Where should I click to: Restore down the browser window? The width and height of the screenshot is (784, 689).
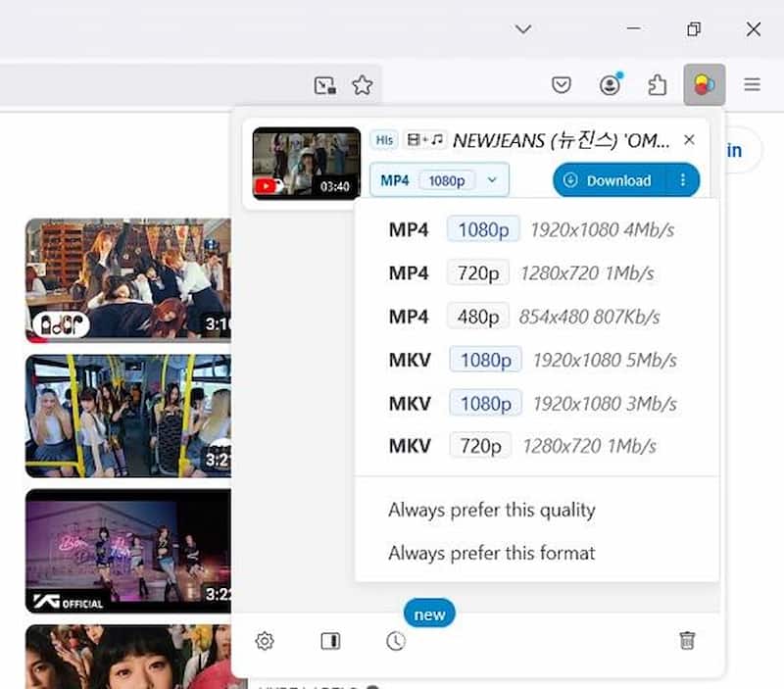tap(694, 29)
